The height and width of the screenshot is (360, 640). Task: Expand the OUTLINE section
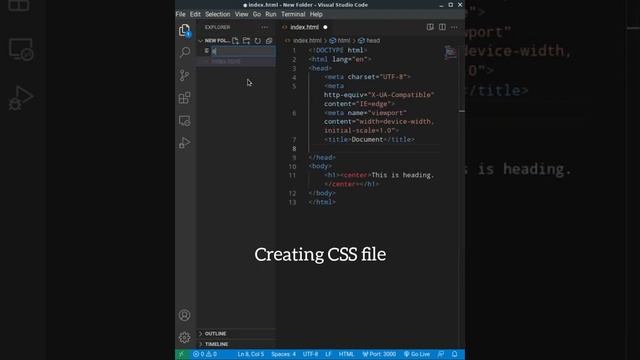[215, 334]
